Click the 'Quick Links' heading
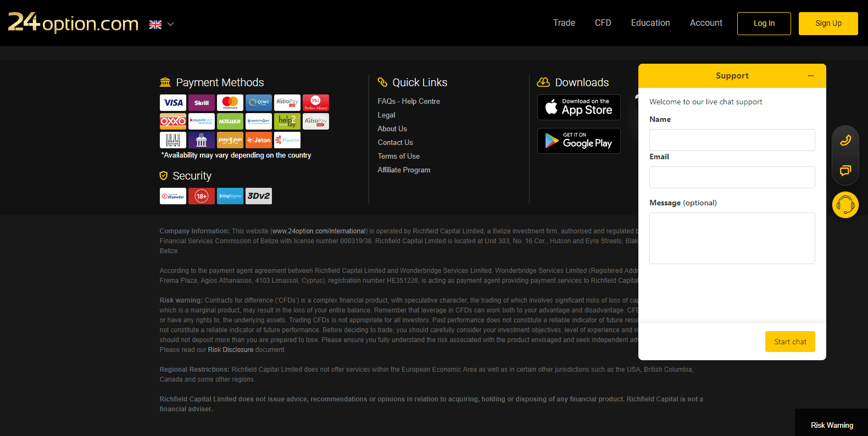Image resolution: width=868 pixels, height=436 pixels. (420, 82)
